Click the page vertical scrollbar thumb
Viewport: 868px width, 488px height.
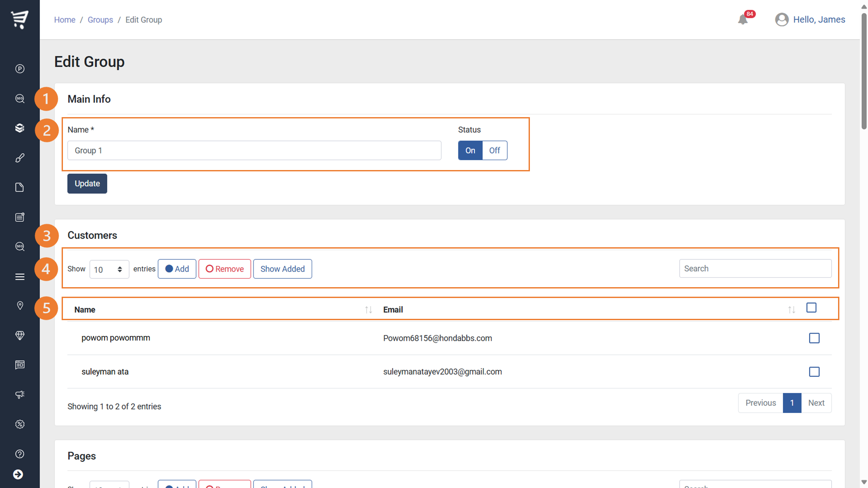(x=864, y=72)
